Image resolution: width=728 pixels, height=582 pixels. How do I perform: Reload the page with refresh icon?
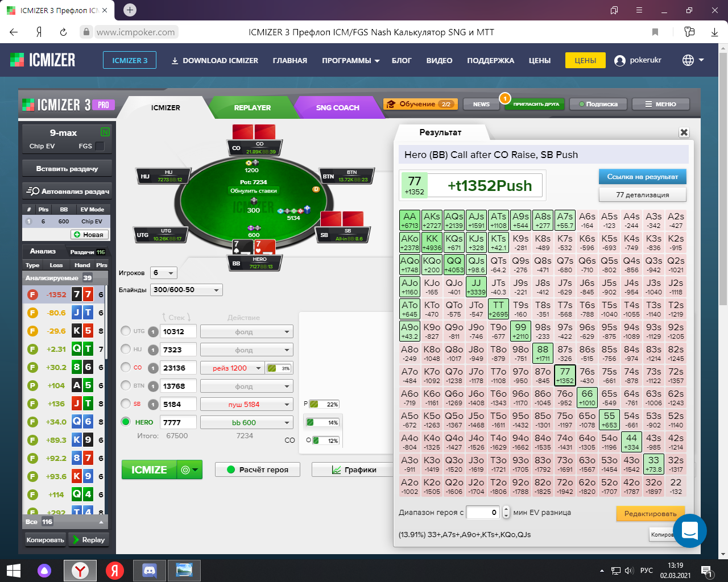click(x=63, y=32)
